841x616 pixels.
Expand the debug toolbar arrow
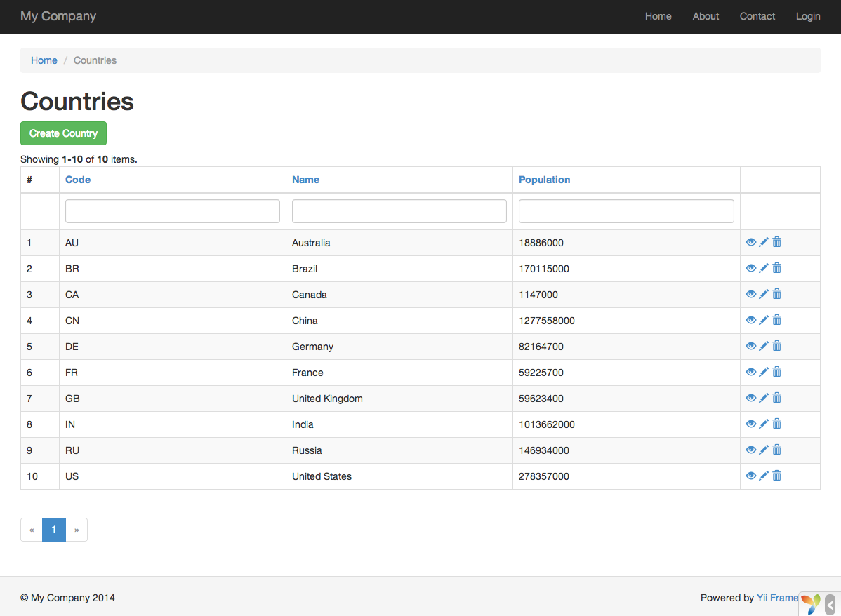[830, 603]
